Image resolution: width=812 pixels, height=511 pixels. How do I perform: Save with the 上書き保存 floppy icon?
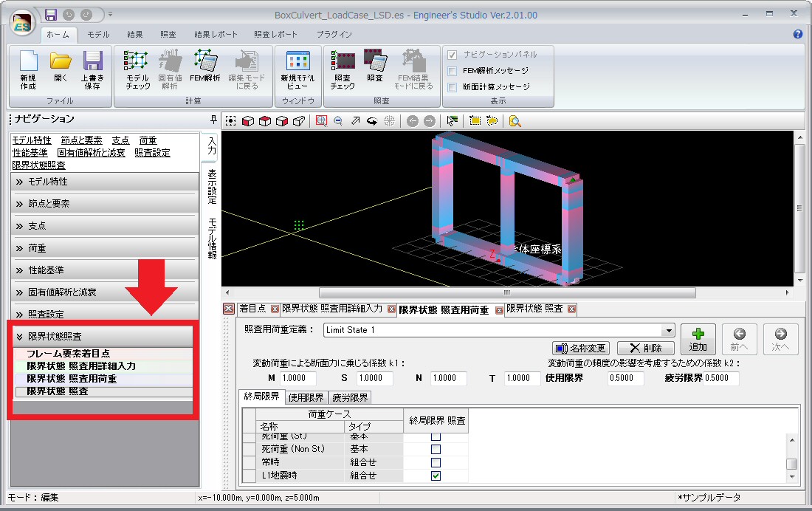click(93, 70)
